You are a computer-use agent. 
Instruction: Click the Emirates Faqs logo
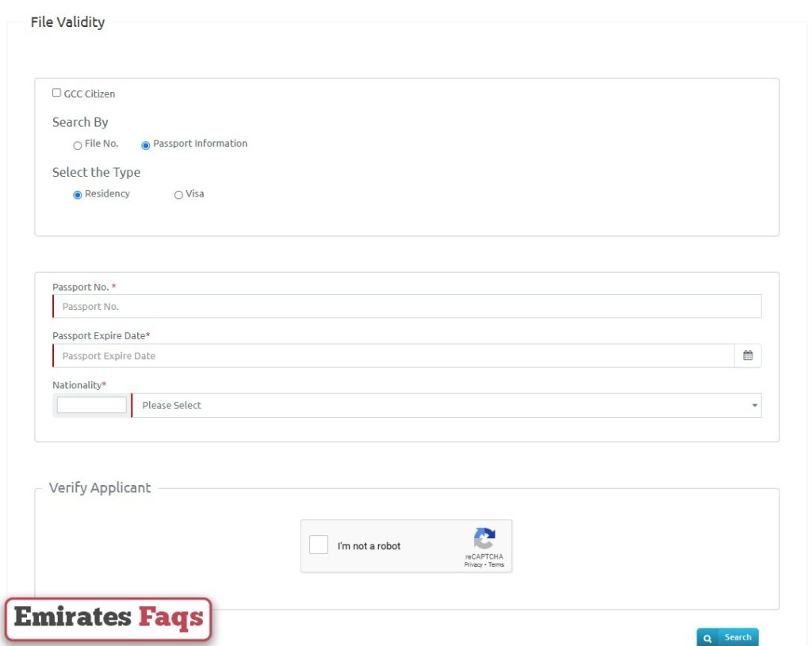point(108,618)
